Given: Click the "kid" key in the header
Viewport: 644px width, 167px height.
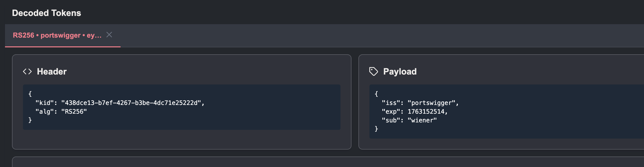Looking at the screenshot, I should tap(44, 103).
